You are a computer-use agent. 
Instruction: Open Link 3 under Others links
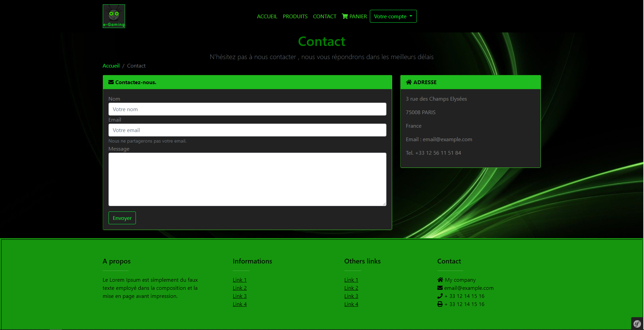(351, 296)
